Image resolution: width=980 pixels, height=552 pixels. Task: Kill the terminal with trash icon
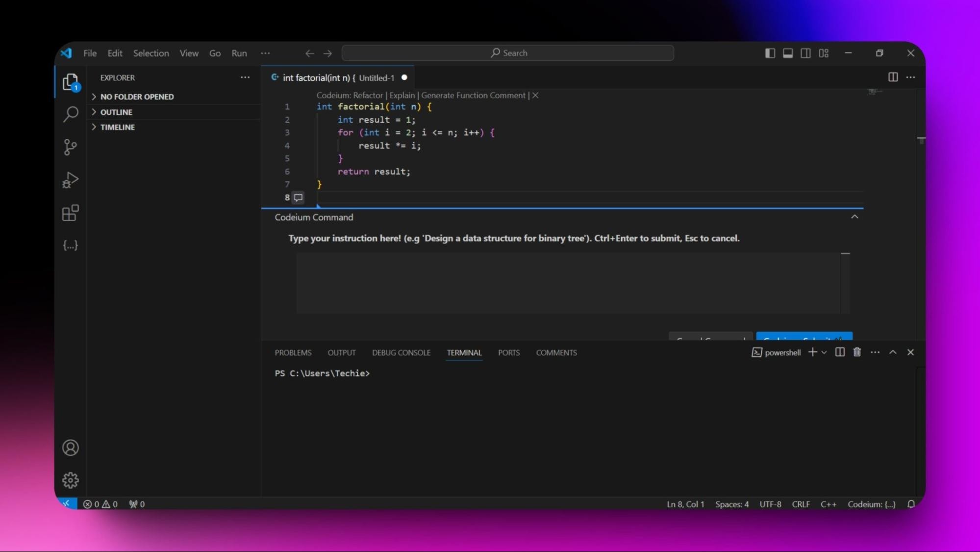857,352
